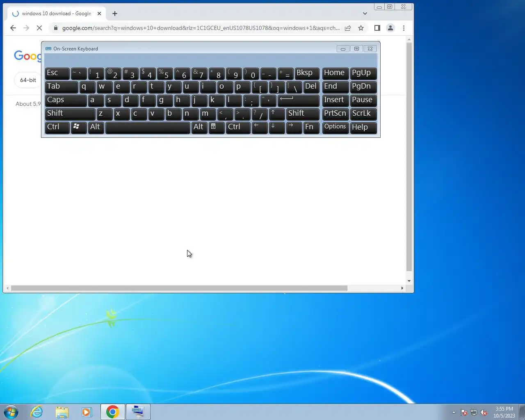Tap the Tab key on On-Screen Keyboard
This screenshot has height=420, width=525.
(61, 87)
